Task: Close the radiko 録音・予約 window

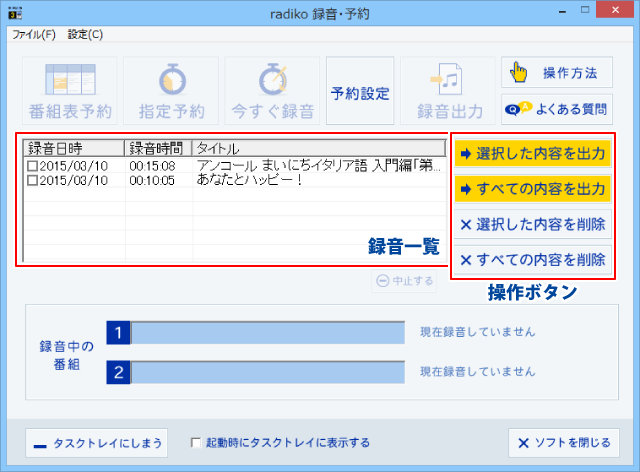Action: (x=615, y=10)
